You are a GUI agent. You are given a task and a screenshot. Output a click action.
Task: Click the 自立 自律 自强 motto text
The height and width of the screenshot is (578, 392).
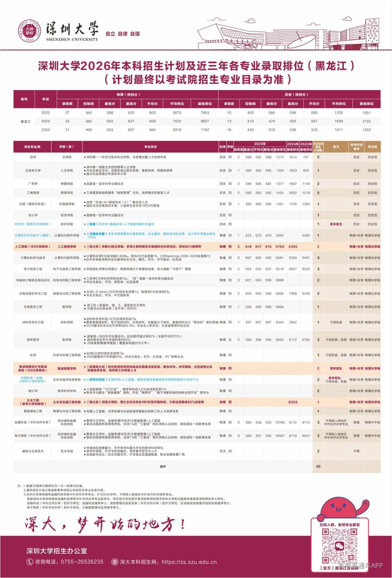pos(123,34)
